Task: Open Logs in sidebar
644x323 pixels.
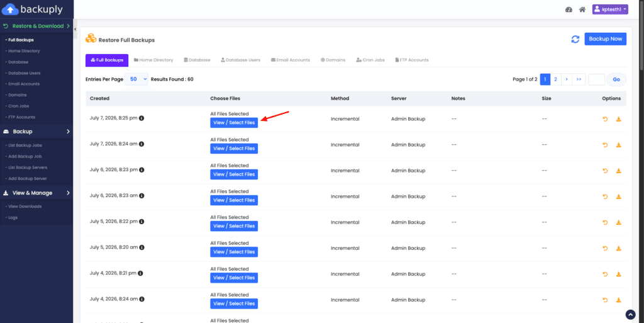Action: [x=13, y=218]
